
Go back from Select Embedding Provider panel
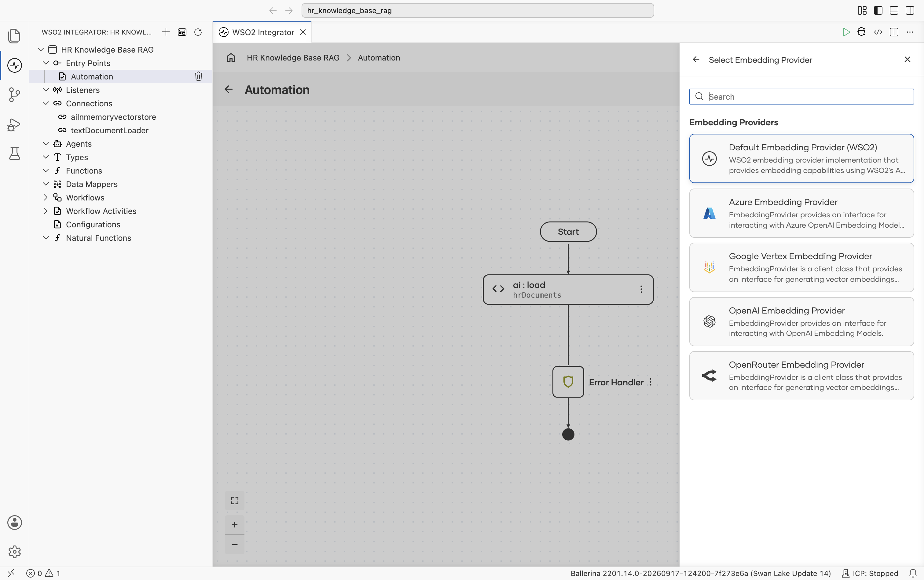[696, 60]
